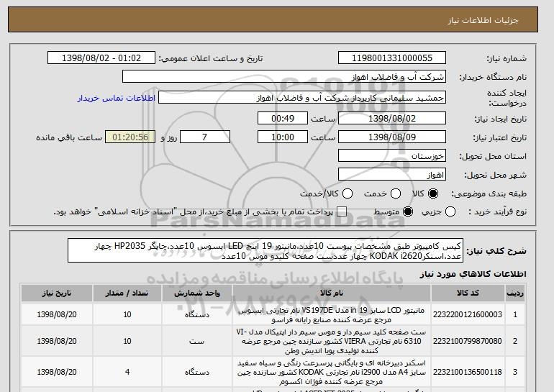This screenshot has height=392, width=554.
Task: Select the متوسط purchase type radio
Action: click(408, 211)
